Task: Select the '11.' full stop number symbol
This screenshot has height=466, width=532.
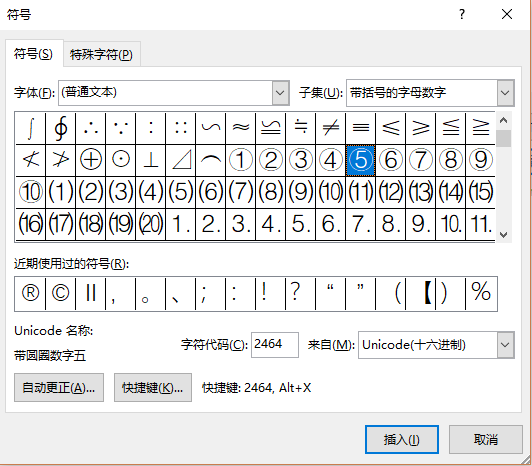Action: [481, 224]
